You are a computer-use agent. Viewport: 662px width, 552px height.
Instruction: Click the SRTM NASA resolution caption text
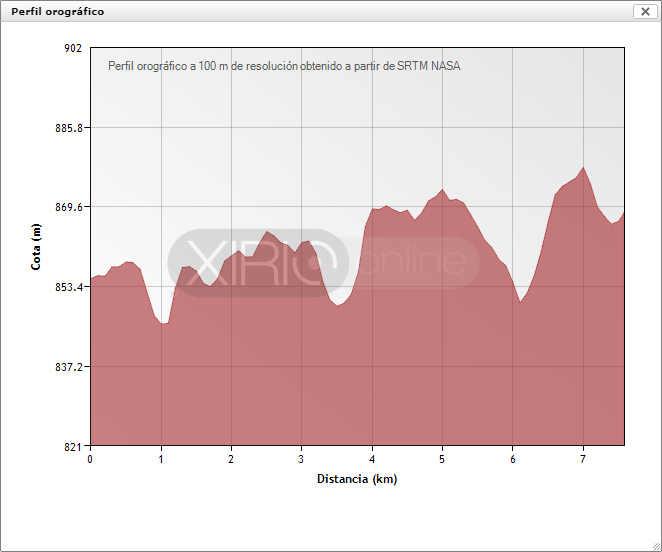(284, 66)
